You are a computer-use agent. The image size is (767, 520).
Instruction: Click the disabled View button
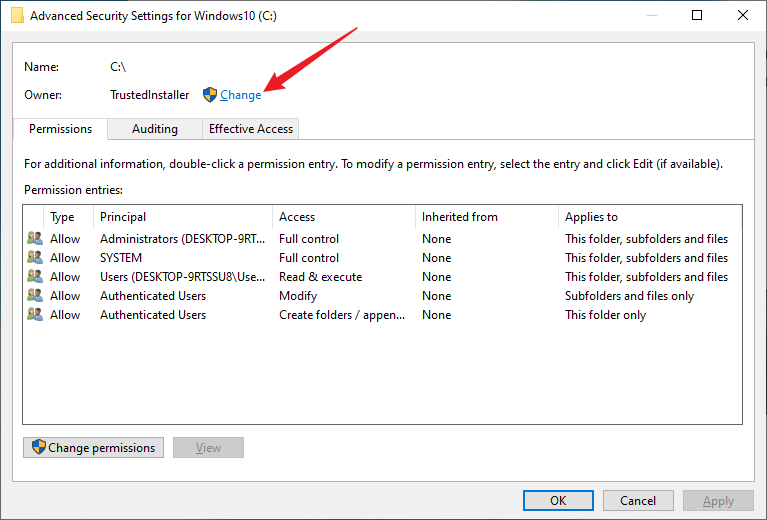click(x=208, y=448)
